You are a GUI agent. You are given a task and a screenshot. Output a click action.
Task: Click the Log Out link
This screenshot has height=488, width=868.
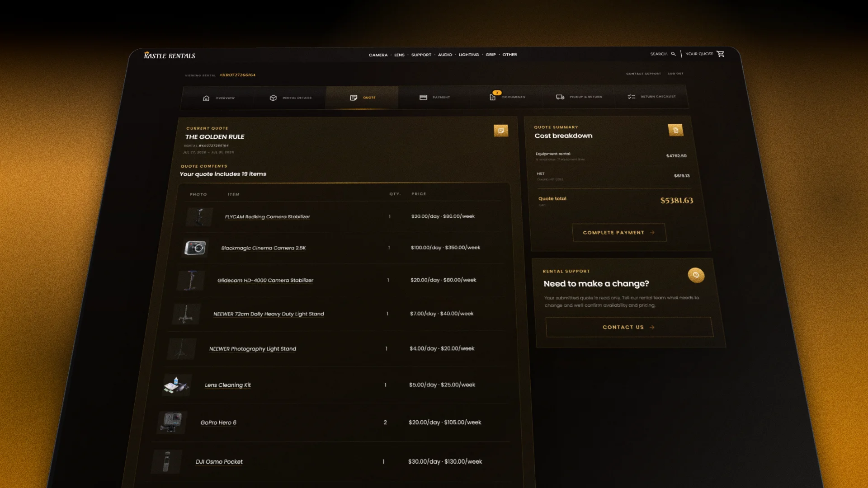[x=676, y=74]
